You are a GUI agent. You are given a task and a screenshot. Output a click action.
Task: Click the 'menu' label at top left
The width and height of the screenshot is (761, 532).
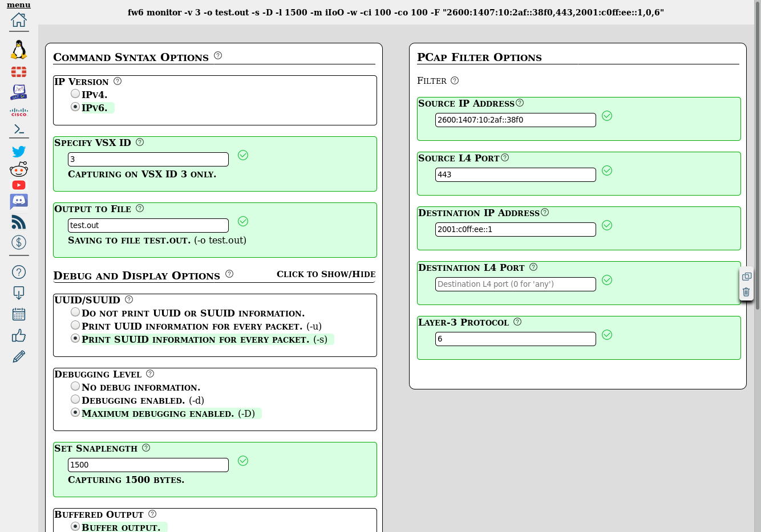[19, 5]
